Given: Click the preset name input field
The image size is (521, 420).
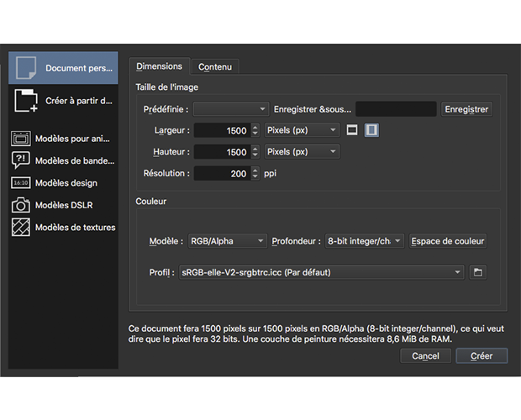Looking at the screenshot, I should tap(396, 109).
